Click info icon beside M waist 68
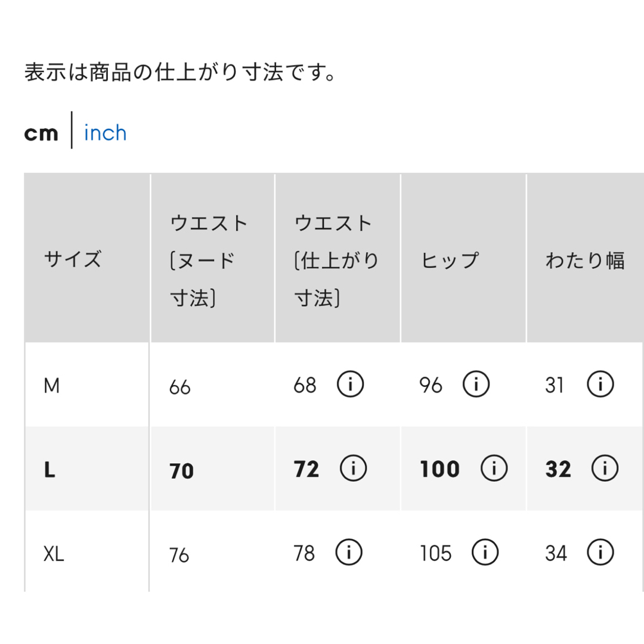The height and width of the screenshot is (644, 644). pos(350,384)
